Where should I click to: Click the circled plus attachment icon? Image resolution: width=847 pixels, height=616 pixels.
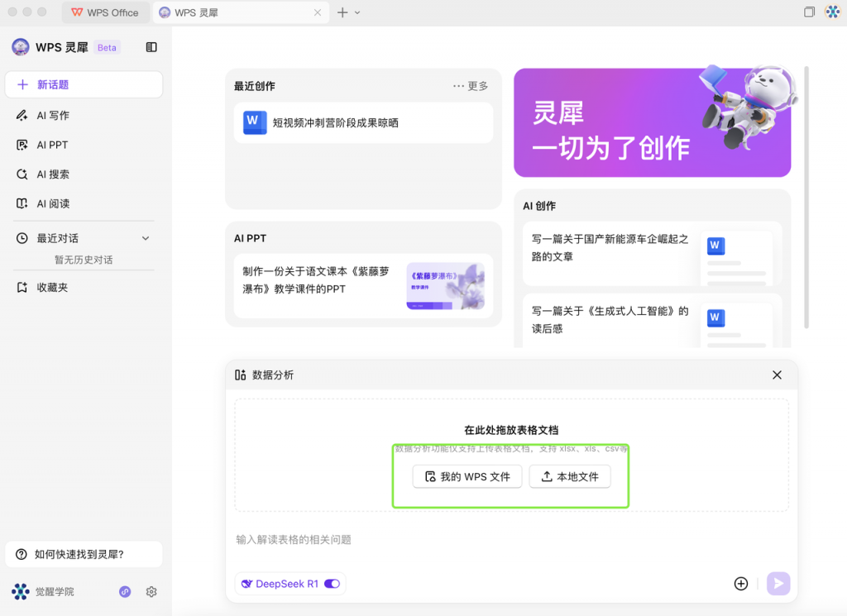[741, 584]
